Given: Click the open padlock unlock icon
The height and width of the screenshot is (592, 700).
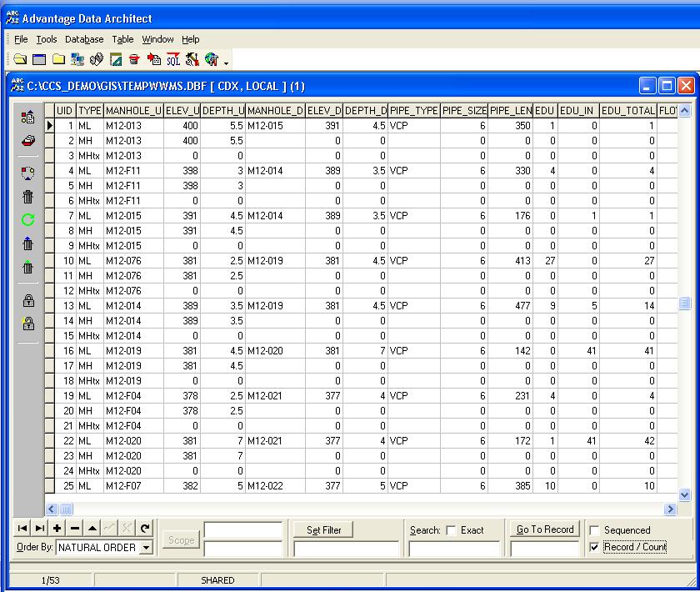Looking at the screenshot, I should click(28, 323).
